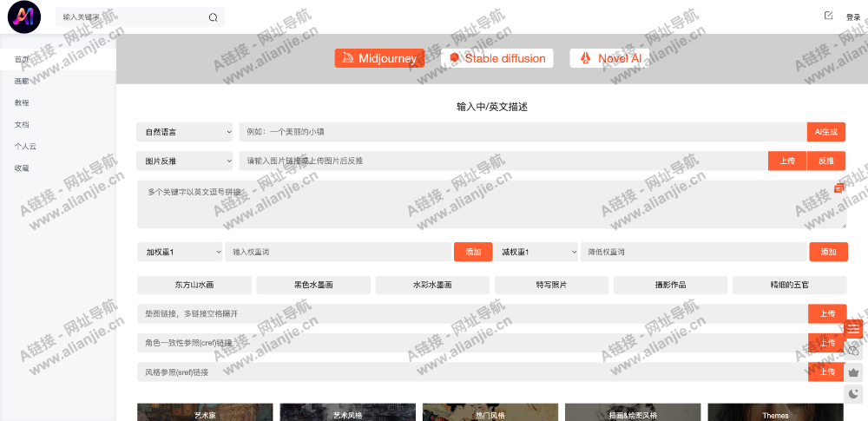This screenshot has height=421, width=868.
Task: Focus the 垫图链接 input field
Action: (473, 313)
